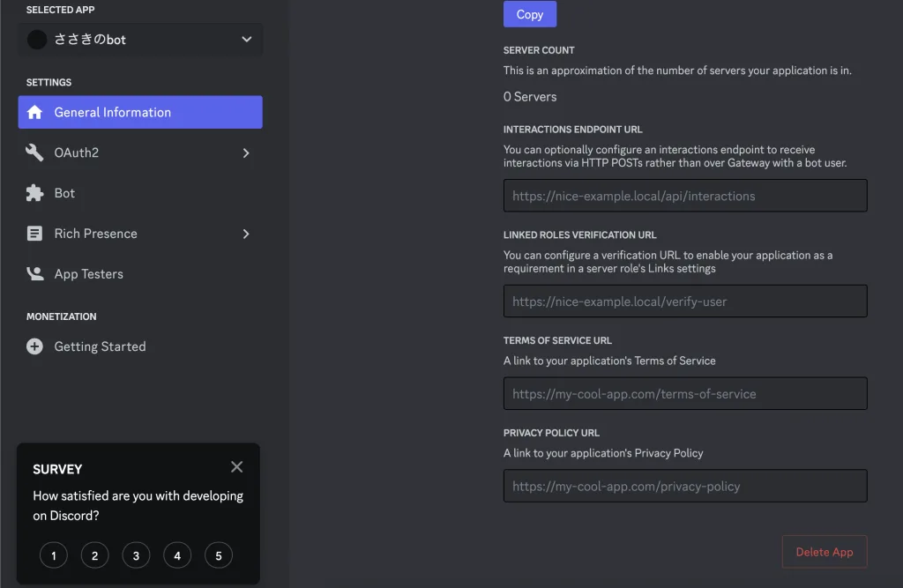Click the PRIVACY POLICY URL heading

point(551,433)
